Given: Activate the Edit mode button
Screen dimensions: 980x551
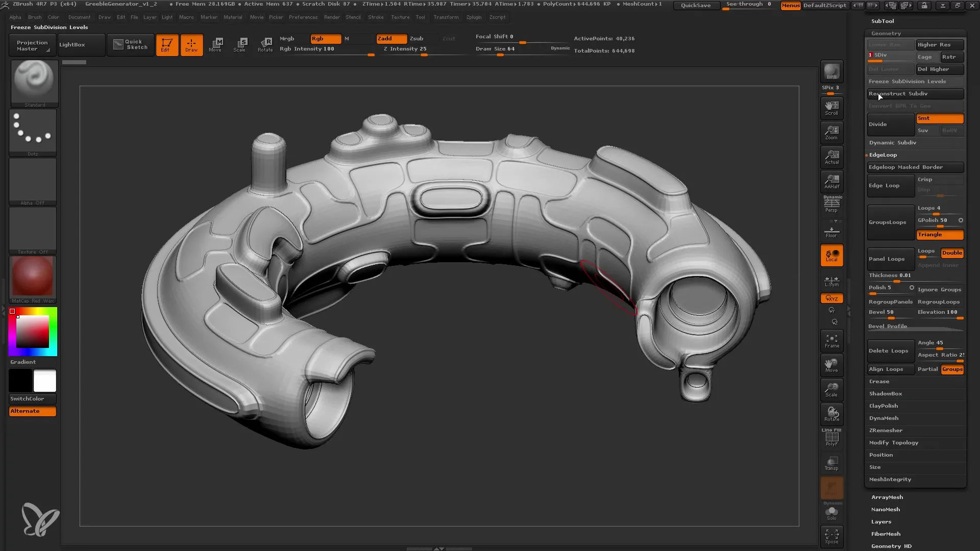Looking at the screenshot, I should click(x=167, y=45).
